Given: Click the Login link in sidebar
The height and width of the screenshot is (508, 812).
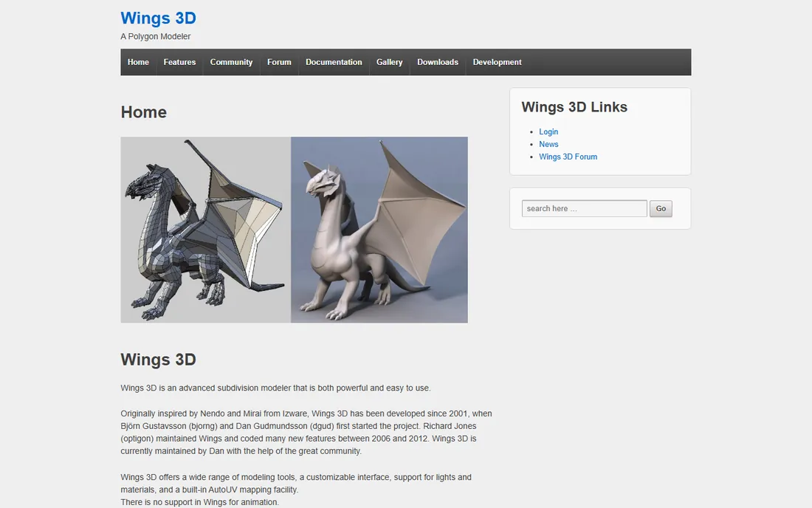Looking at the screenshot, I should click(548, 131).
